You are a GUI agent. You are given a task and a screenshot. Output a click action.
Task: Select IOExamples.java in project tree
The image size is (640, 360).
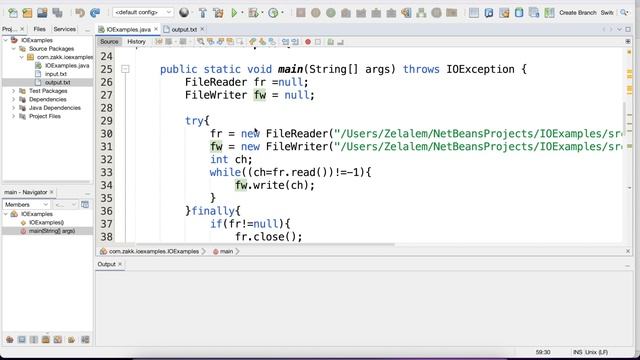67,65
